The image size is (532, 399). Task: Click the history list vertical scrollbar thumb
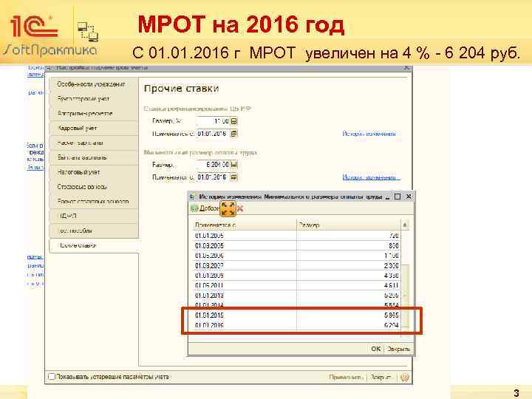pyautogui.click(x=405, y=297)
